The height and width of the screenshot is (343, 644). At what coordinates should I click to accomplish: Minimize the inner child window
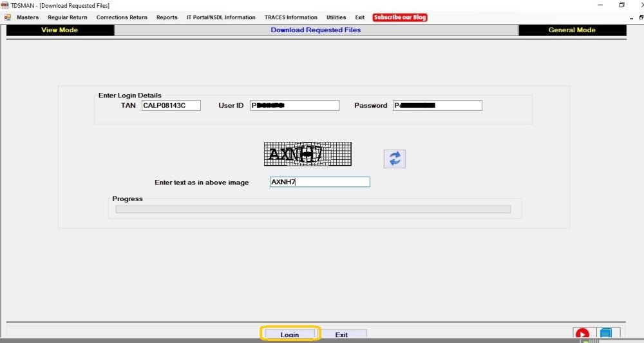coord(631,17)
